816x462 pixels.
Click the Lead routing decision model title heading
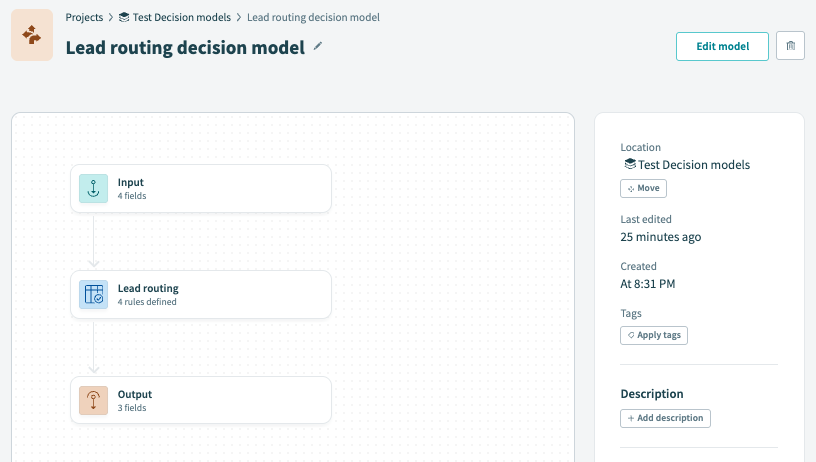185,47
